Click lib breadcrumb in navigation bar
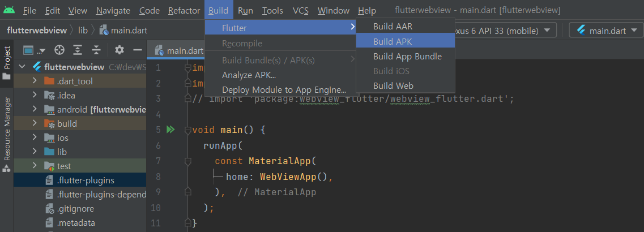The image size is (644, 232). 83,31
